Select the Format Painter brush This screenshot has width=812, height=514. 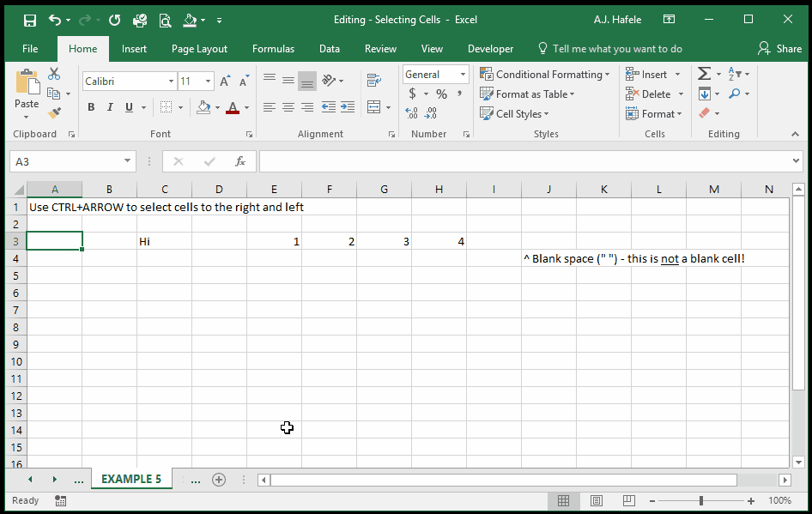(x=54, y=113)
